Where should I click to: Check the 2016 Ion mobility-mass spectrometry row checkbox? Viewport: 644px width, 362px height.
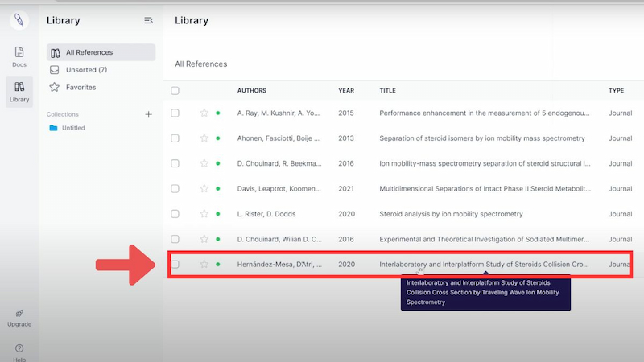(x=175, y=163)
